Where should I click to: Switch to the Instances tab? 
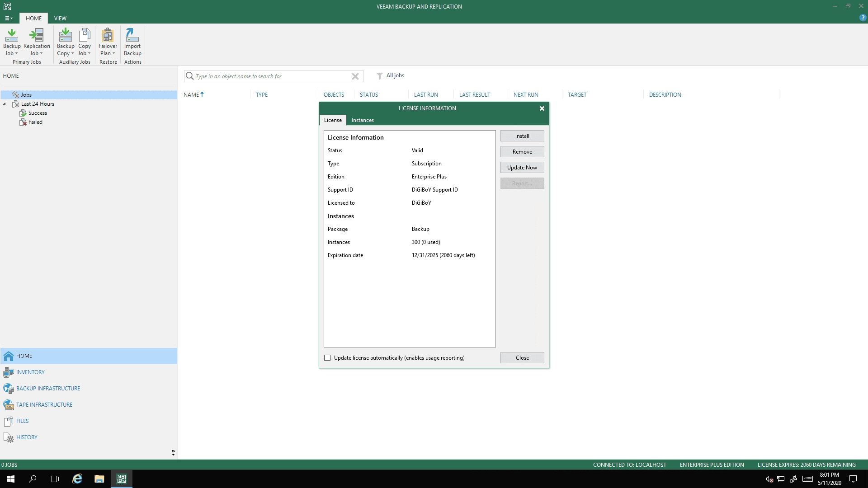[363, 120]
